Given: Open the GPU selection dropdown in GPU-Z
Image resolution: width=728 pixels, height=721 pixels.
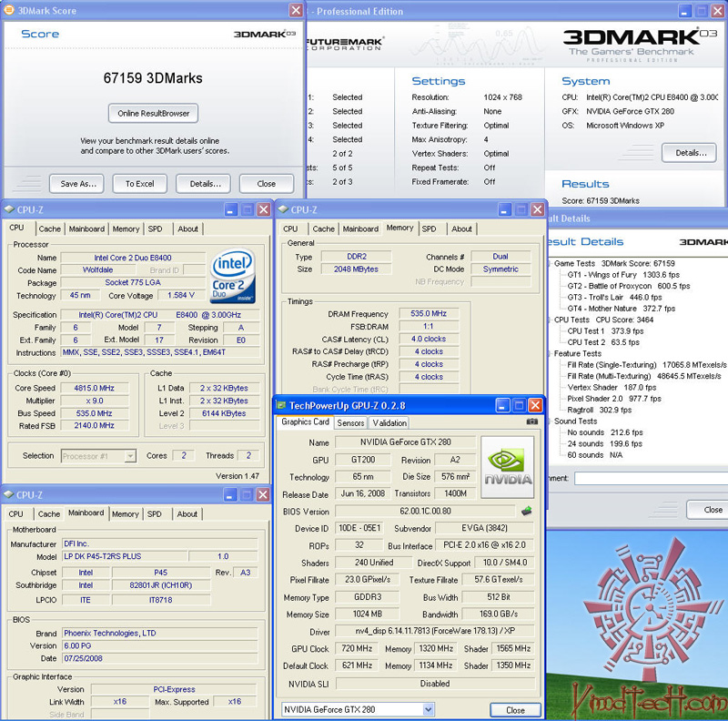Looking at the screenshot, I should 428,709.
